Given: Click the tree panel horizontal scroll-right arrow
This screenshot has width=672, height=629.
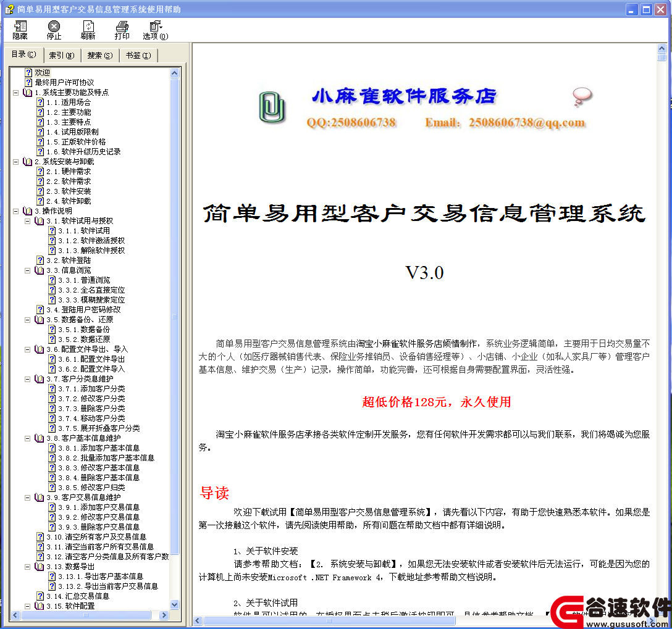Looking at the screenshot, I should pyautogui.click(x=164, y=615).
